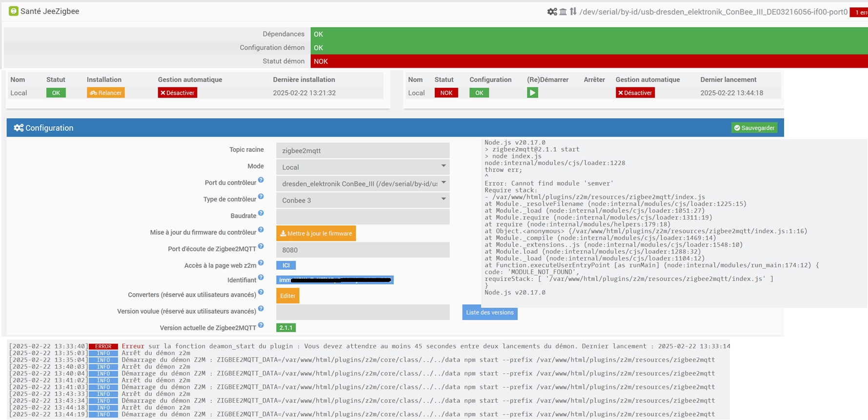Click the Topic racine input field

point(363,151)
